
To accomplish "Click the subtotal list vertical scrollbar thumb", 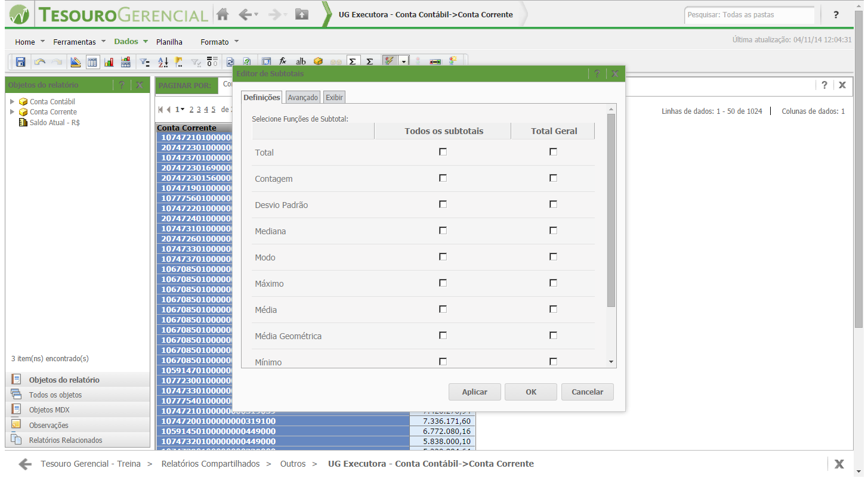I will coord(611,210).
